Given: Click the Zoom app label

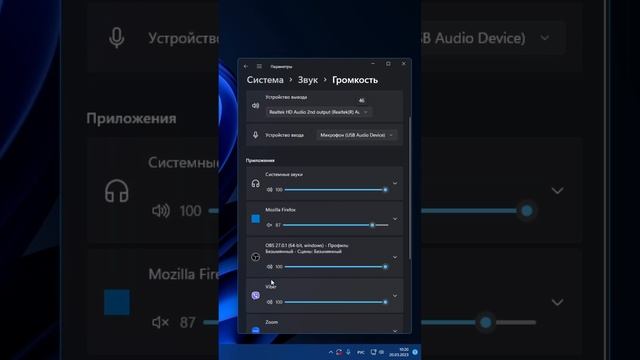Looking at the screenshot, I should point(271,322).
